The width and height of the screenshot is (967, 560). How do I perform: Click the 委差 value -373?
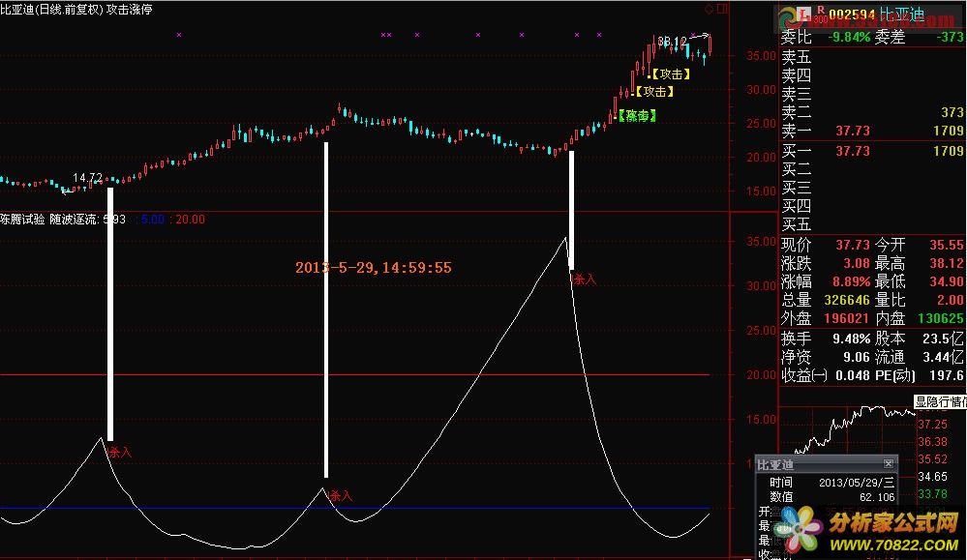(x=950, y=37)
